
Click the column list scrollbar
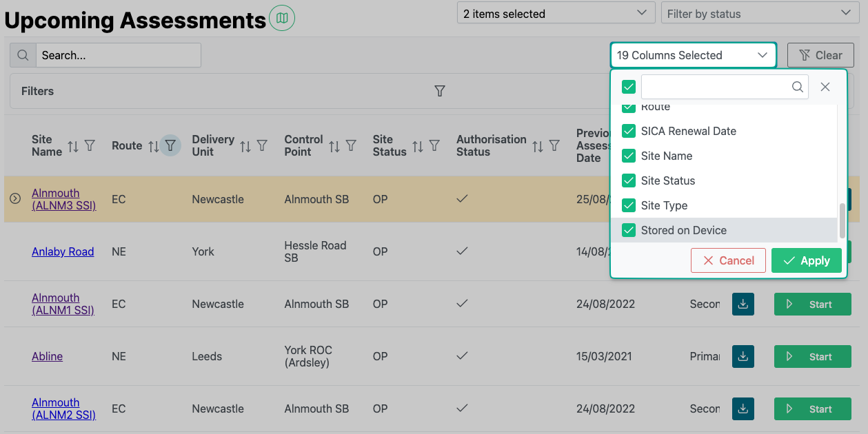tap(842, 220)
